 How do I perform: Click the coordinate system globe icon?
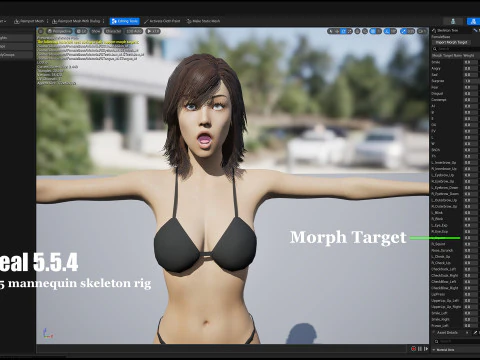357,31
